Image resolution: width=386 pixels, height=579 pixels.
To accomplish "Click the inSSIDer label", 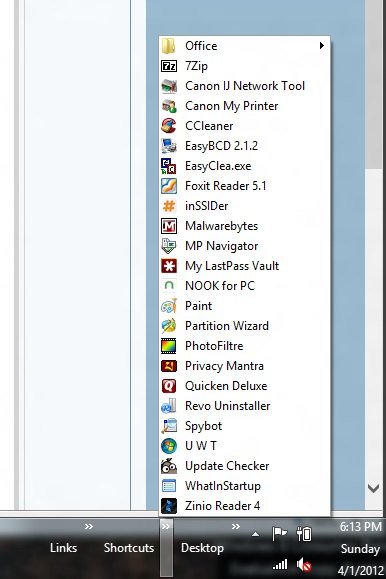I will pos(206,206).
